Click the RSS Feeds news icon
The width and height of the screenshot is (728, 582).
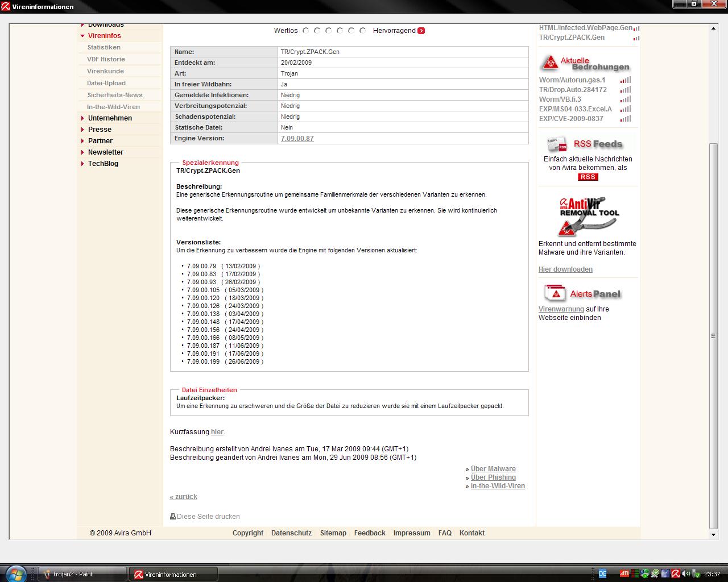(556, 144)
